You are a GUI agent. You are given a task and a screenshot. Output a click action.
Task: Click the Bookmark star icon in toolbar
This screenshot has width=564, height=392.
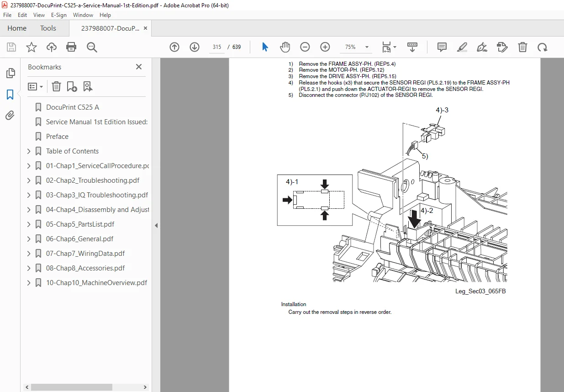tap(31, 47)
